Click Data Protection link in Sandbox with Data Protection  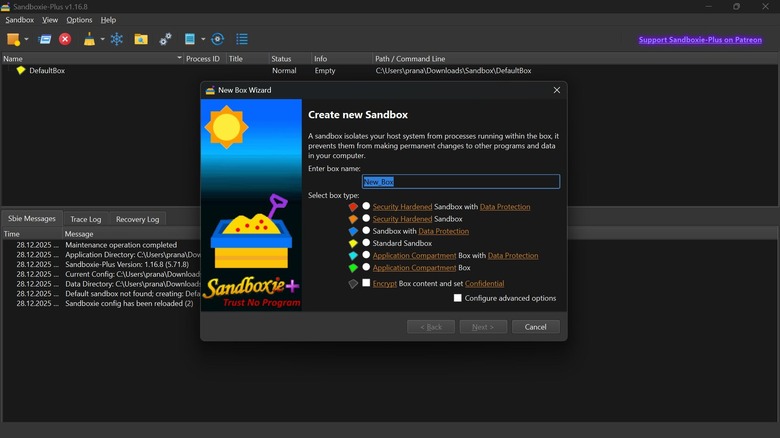(x=444, y=231)
